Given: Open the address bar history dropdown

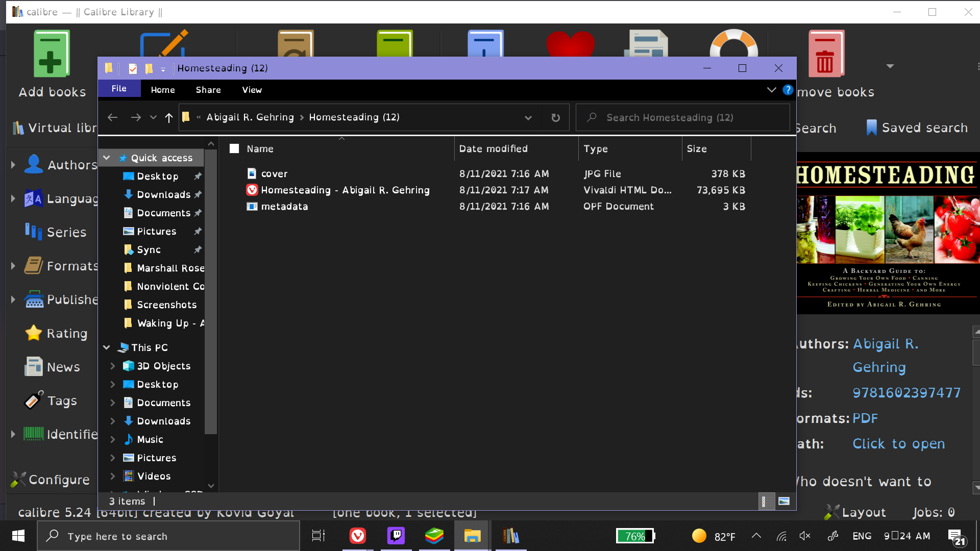Looking at the screenshot, I should (528, 118).
